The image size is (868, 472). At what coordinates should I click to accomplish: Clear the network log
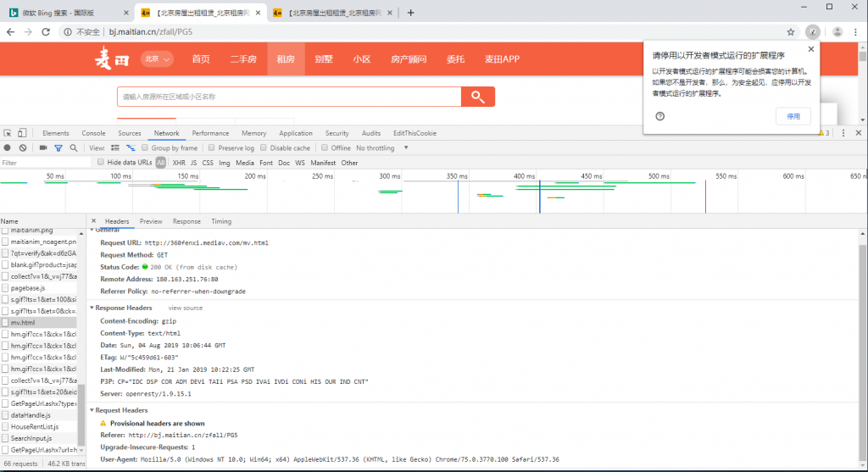click(23, 148)
